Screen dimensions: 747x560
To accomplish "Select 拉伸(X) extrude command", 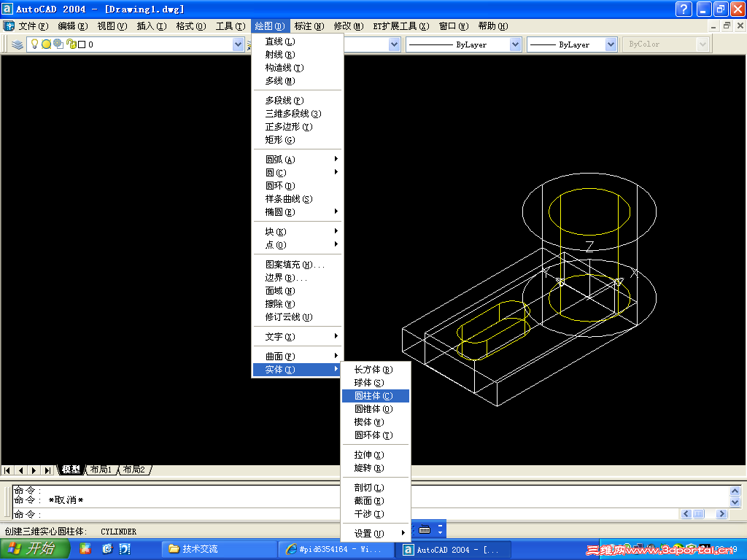I will click(x=376, y=455).
